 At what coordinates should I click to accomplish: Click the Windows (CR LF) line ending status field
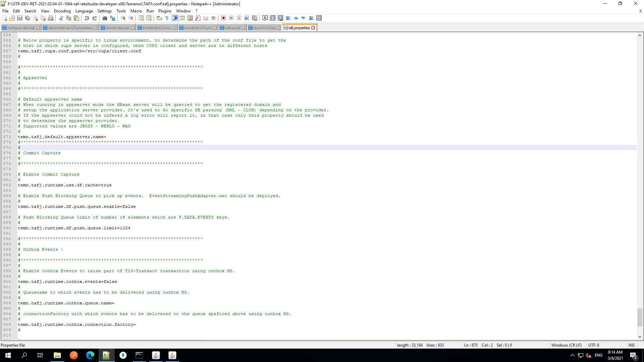pyautogui.click(x=566, y=345)
